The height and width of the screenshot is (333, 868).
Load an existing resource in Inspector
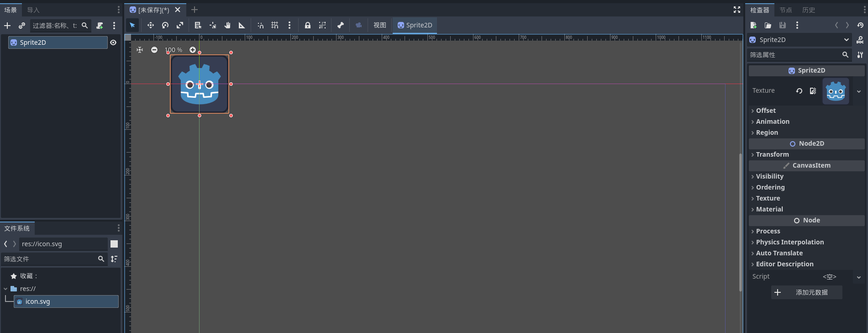click(768, 25)
